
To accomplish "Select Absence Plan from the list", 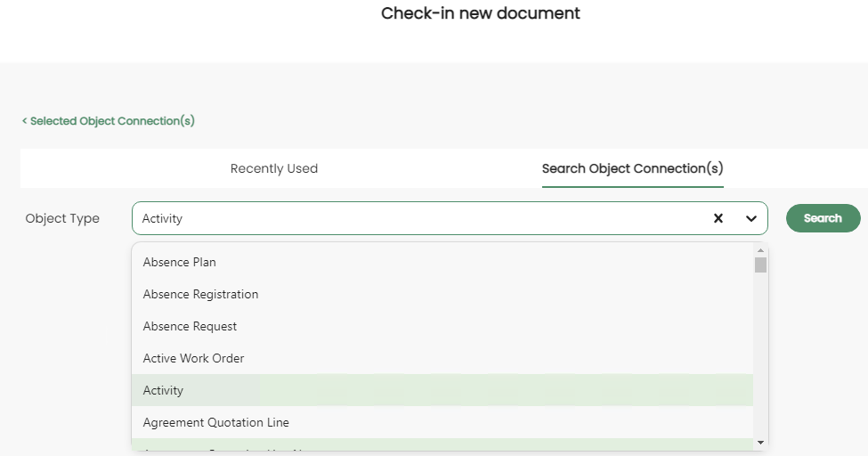I will 179,262.
